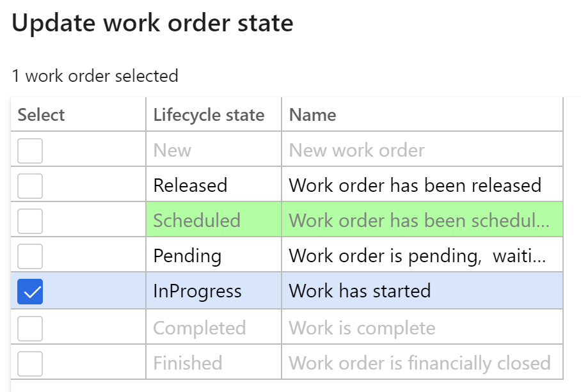Select 'Work order is financially closed' cell
The height and width of the screenshot is (392, 581).
[422, 363]
